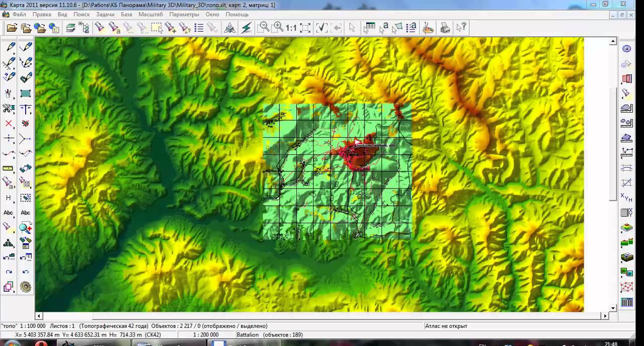Click the Атлас не открыт status text

(446, 326)
